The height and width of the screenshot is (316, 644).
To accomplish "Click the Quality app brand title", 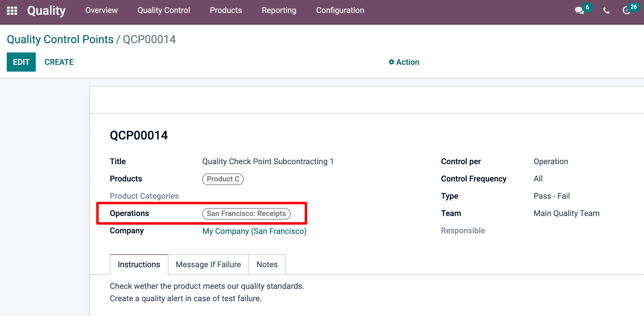I will tap(46, 10).
